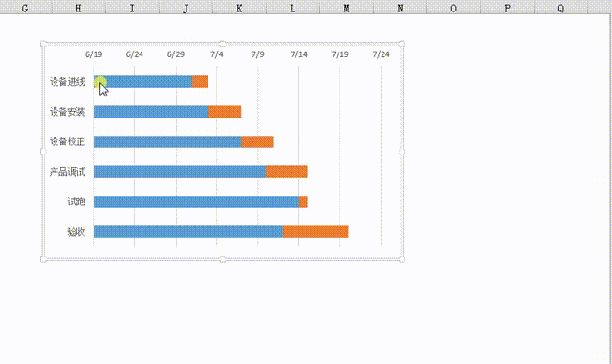Click the chart's top-right resize handle
This screenshot has height=364, width=612.
(402, 44)
